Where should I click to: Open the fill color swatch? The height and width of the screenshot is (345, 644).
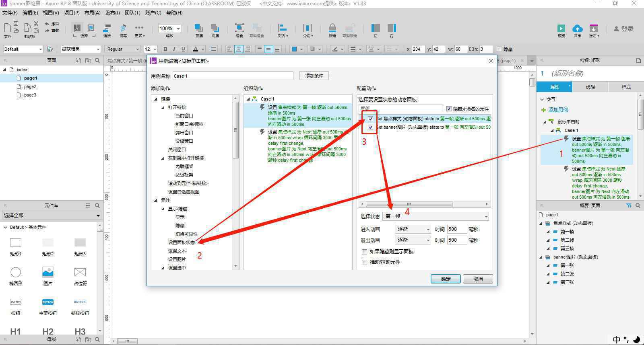pyautogui.click(x=294, y=49)
